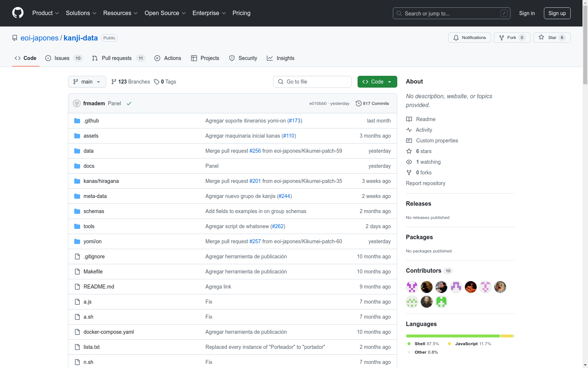Screen dimensions: 588x368
Task: Expand the Open Source menu
Action: [x=165, y=13]
